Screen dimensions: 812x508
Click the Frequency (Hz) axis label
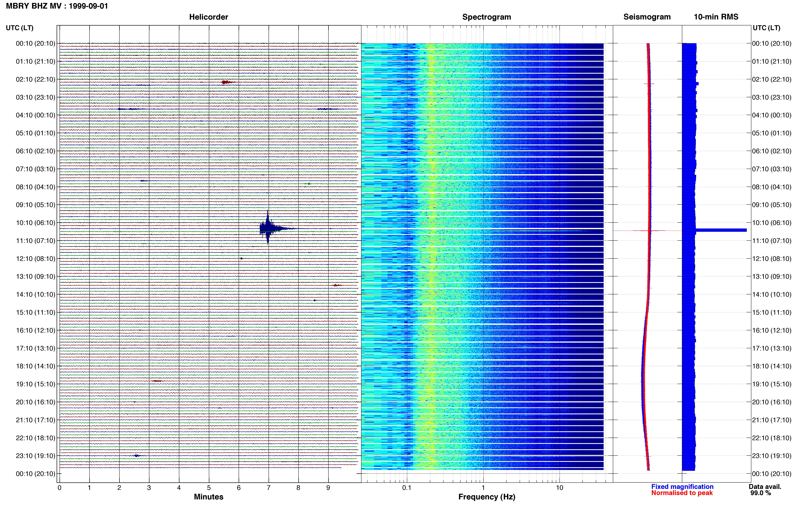(487, 497)
